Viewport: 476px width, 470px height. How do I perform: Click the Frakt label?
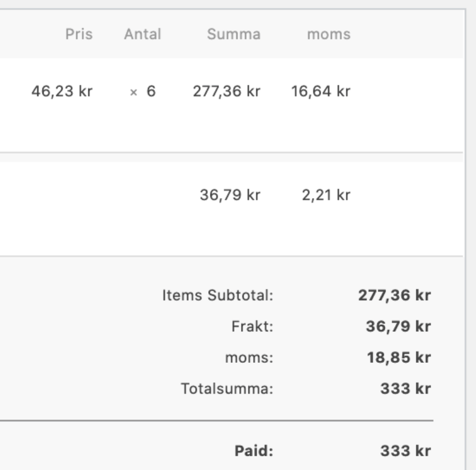pyautogui.click(x=252, y=327)
